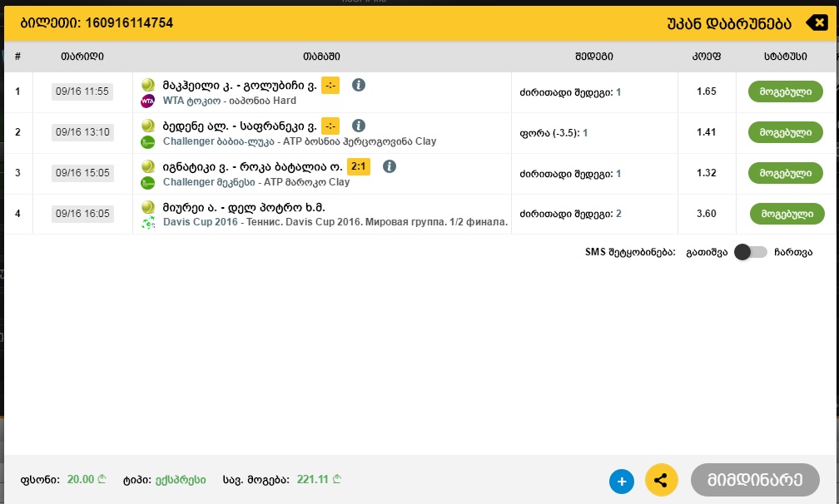Click match ბედენე ალ. - საფრანეკი ვ.
Image resolution: width=839 pixels, height=504 pixels.
point(239,126)
